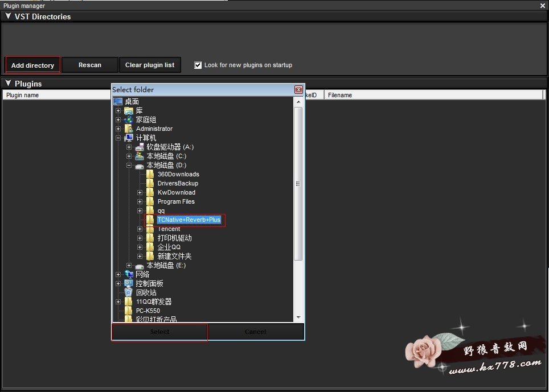The image size is (549, 392).
Task: Click the KwDownload folder icon
Action: coord(150,192)
